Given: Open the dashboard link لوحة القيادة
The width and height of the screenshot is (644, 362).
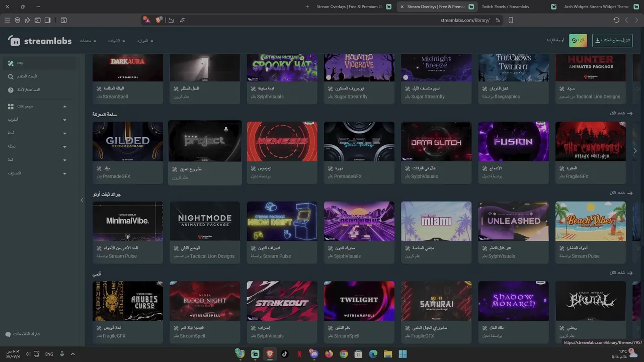Looking at the screenshot, I should coord(555,40).
